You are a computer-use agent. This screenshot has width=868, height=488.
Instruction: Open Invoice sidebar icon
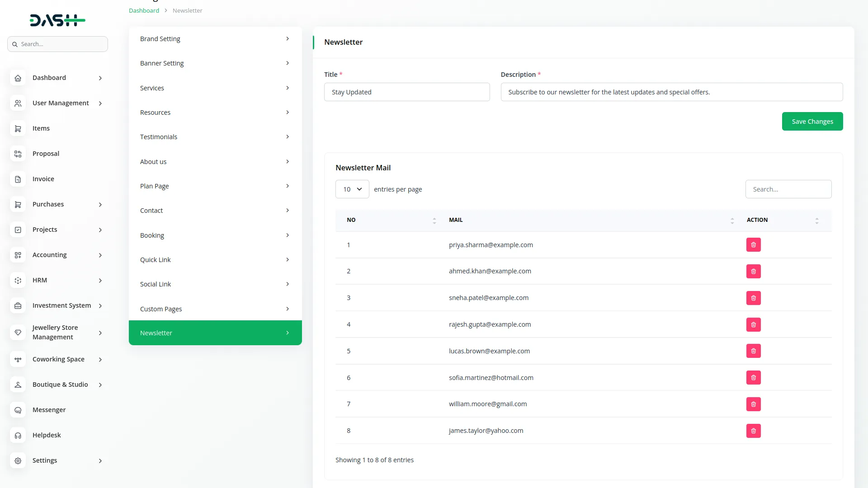coord(18,179)
